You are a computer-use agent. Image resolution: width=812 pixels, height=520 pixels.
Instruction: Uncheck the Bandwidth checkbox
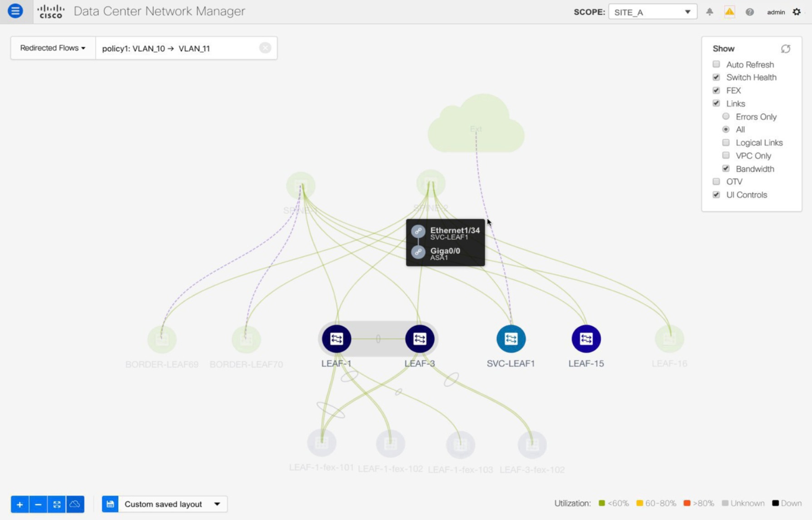click(x=726, y=168)
